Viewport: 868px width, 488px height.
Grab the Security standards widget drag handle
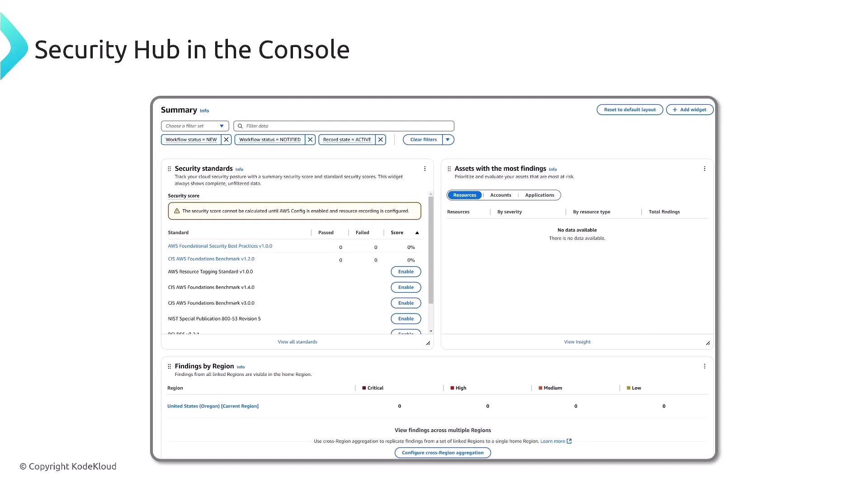point(170,169)
